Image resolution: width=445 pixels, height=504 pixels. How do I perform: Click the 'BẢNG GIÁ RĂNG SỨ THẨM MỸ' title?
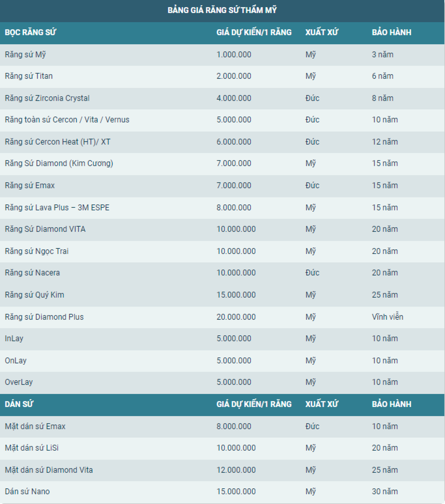[222, 10]
